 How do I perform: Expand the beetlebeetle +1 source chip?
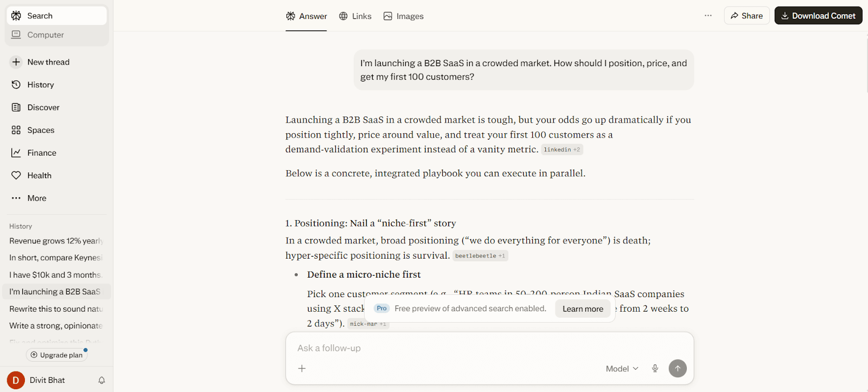tap(480, 255)
